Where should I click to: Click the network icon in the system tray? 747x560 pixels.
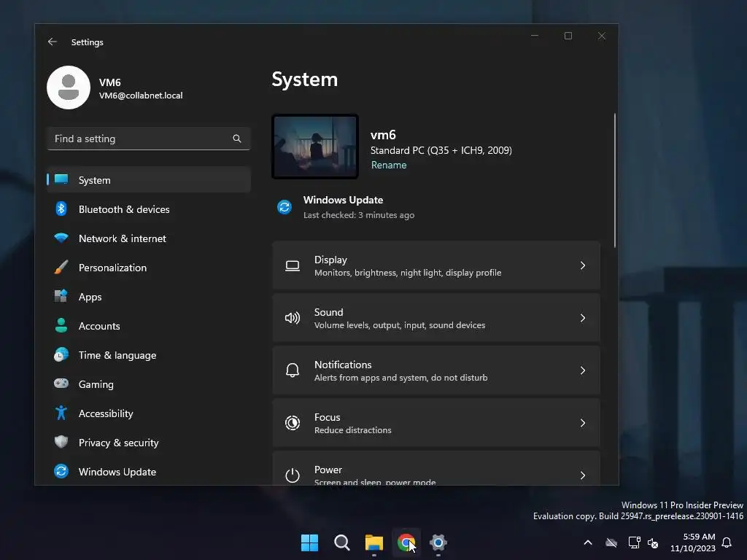click(x=634, y=542)
